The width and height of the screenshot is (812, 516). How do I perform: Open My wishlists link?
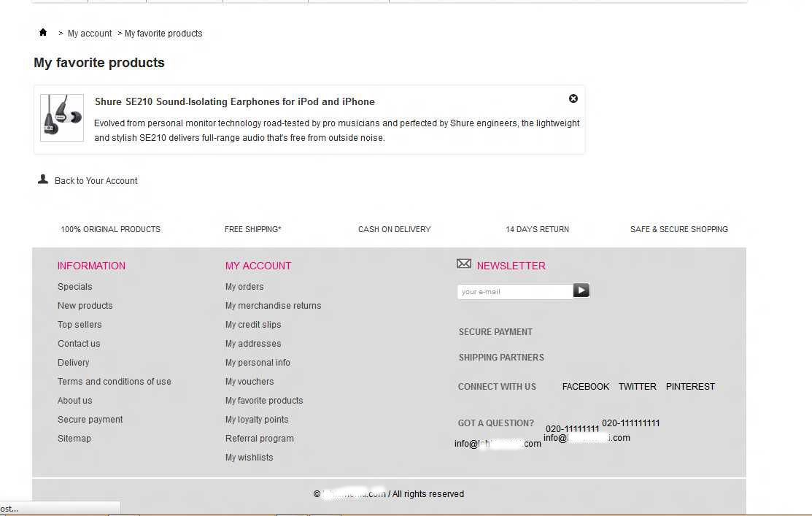coord(249,458)
